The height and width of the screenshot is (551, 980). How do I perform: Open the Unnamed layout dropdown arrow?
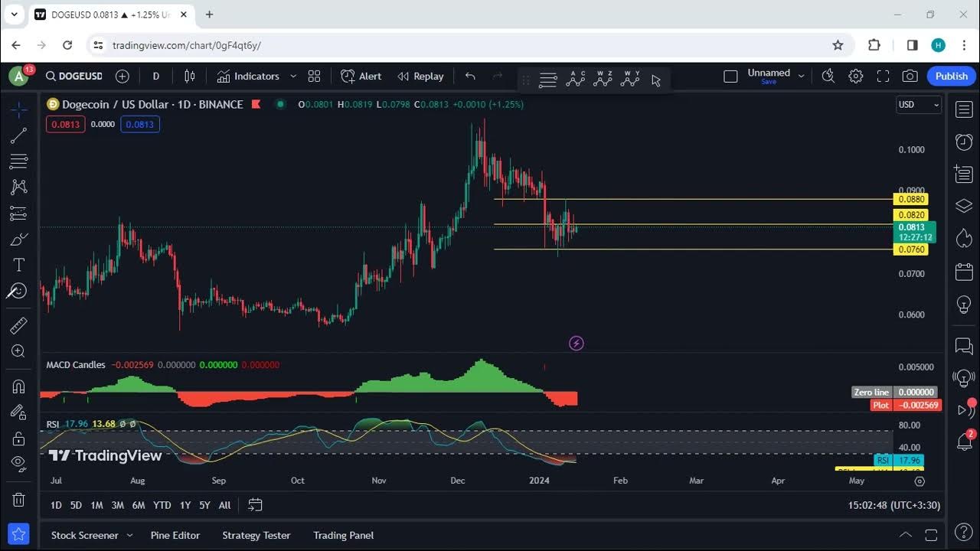[802, 76]
